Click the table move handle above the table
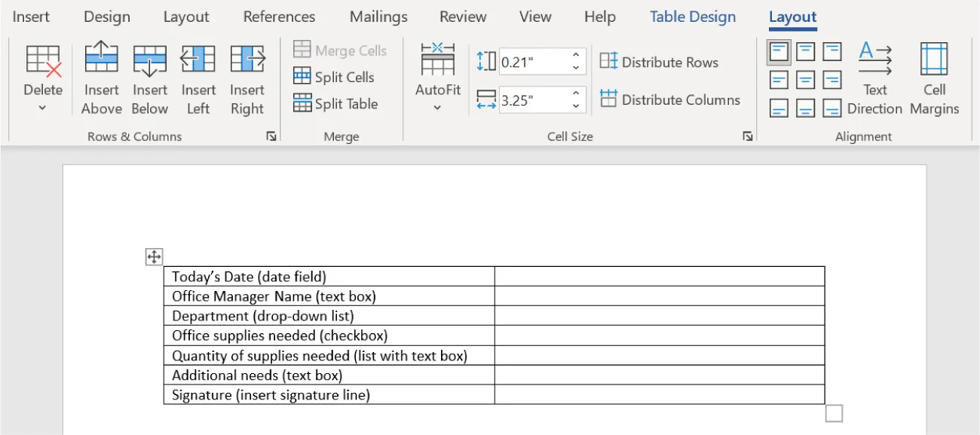The image size is (980, 435). point(153,256)
